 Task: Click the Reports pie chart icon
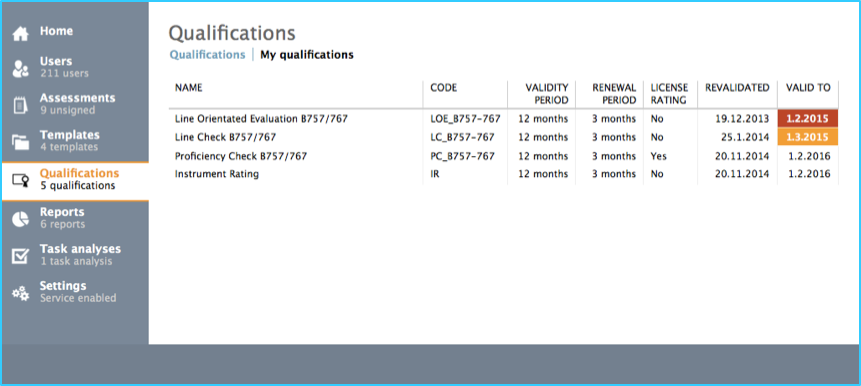click(20, 219)
